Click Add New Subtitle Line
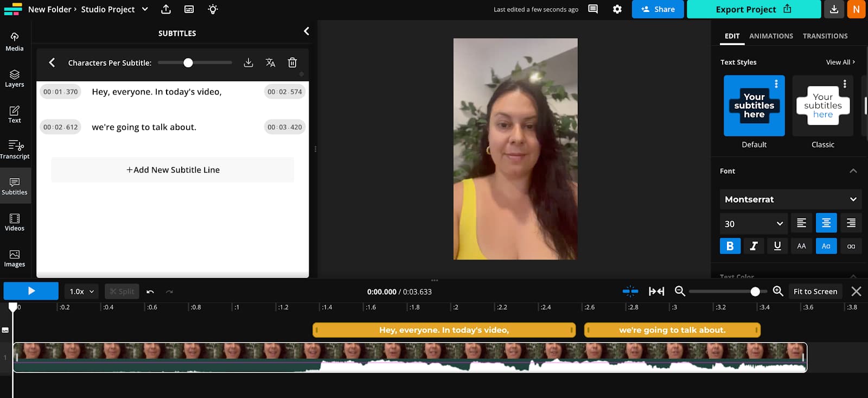The height and width of the screenshot is (398, 868). 173,170
